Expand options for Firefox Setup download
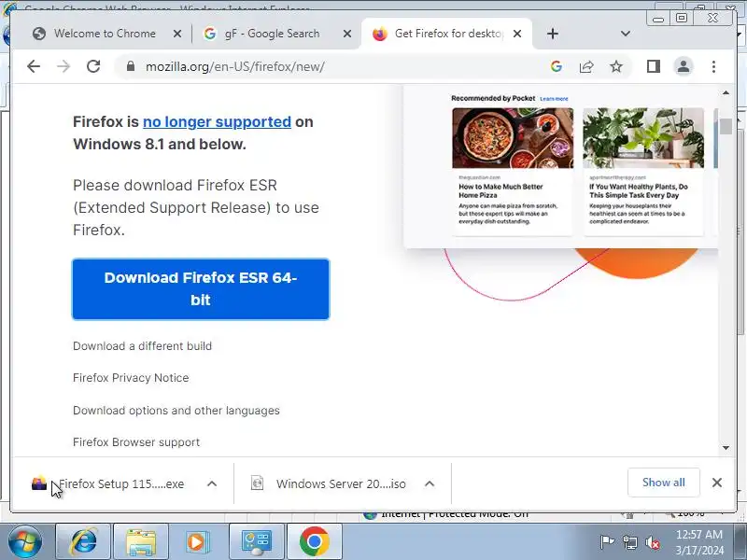The width and height of the screenshot is (747, 560). tap(212, 483)
